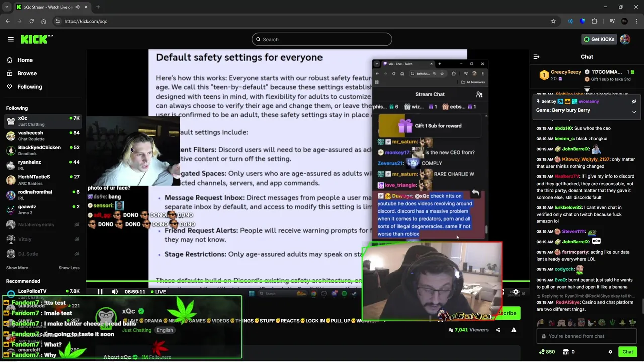This screenshot has height=362, width=644.
Task: Open ryanheinz channel in sidebar
Action: (x=43, y=165)
